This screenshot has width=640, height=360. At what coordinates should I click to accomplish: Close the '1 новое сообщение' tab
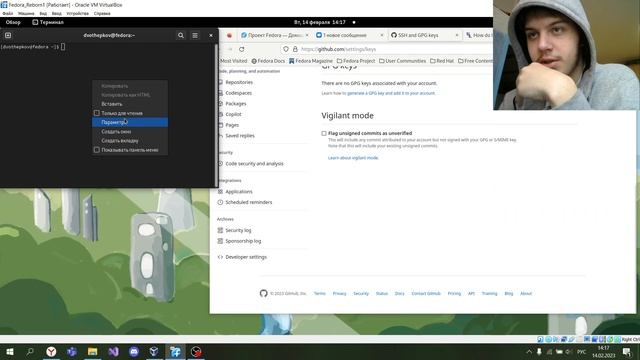pos(382,36)
